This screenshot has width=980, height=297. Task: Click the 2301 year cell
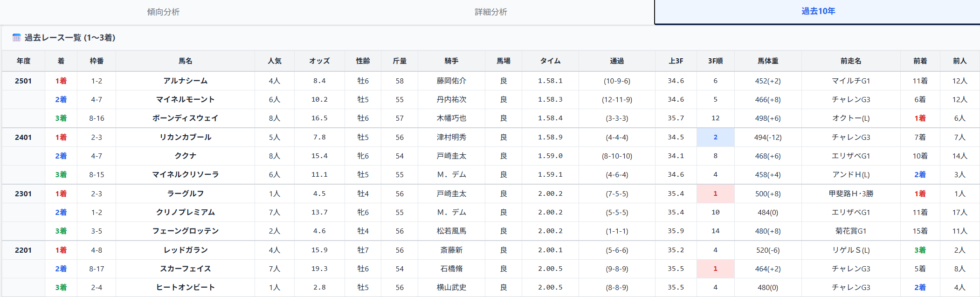tap(23, 194)
